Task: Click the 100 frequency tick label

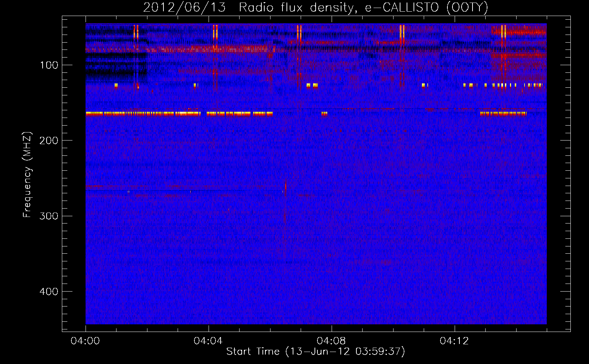Action: point(49,65)
